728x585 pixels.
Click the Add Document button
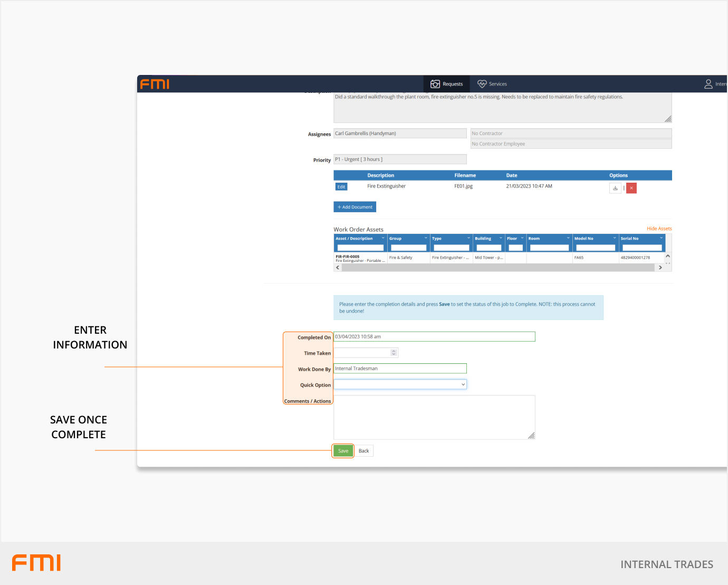tap(355, 207)
